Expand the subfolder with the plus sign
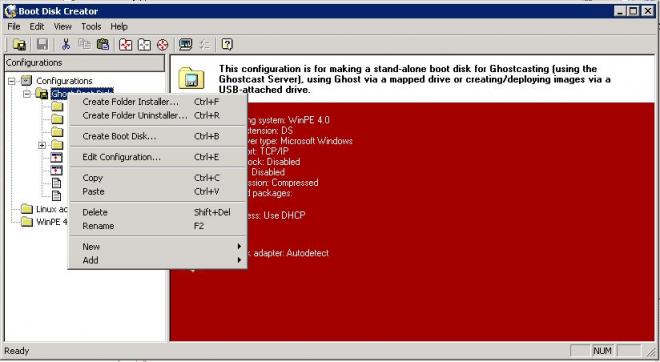 pos(42,145)
